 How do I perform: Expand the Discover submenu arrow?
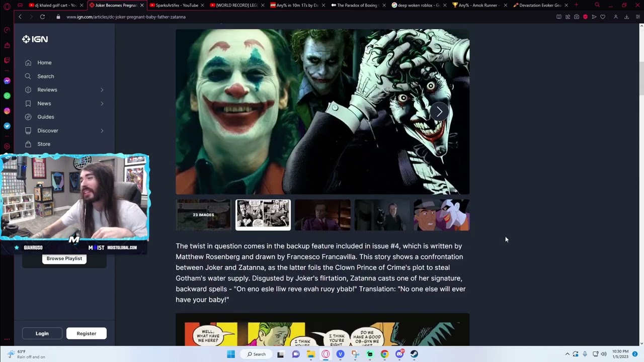(102, 131)
